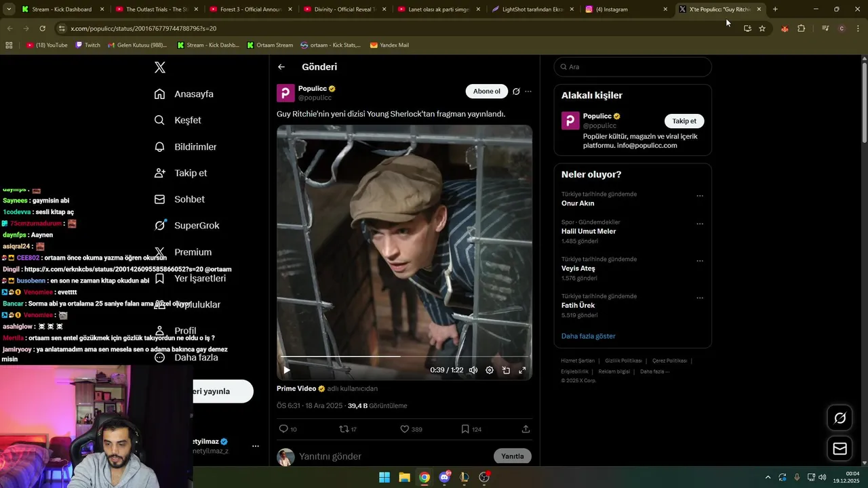The height and width of the screenshot is (488, 868).
Task: Switch to The Outlast Trials tab
Action: click(x=157, y=9)
